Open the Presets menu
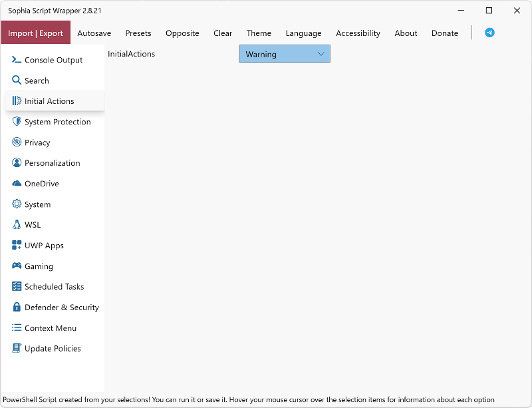 coord(138,33)
